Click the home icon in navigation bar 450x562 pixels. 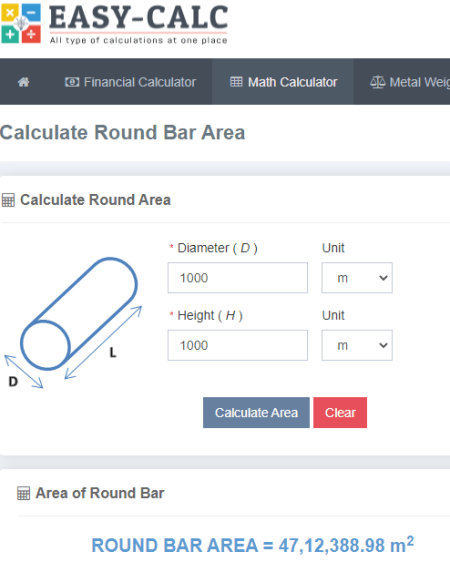pos(24,82)
